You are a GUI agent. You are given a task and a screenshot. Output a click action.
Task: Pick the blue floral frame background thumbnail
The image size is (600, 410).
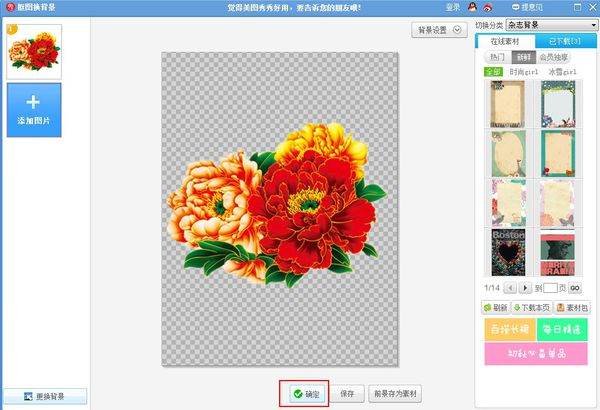click(x=558, y=104)
